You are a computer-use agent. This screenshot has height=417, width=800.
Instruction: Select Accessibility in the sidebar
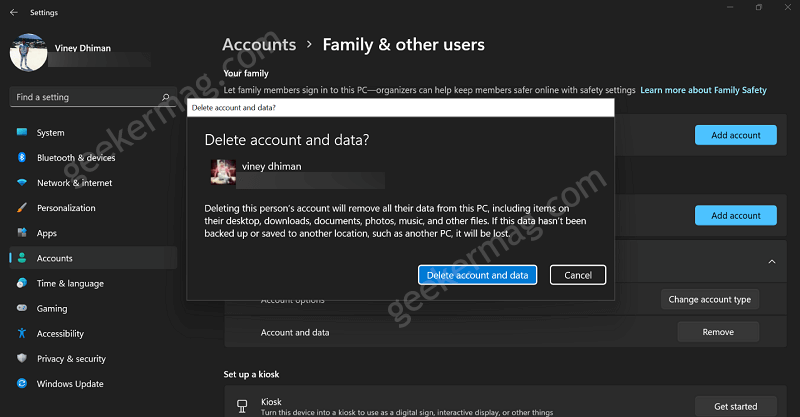click(93, 333)
